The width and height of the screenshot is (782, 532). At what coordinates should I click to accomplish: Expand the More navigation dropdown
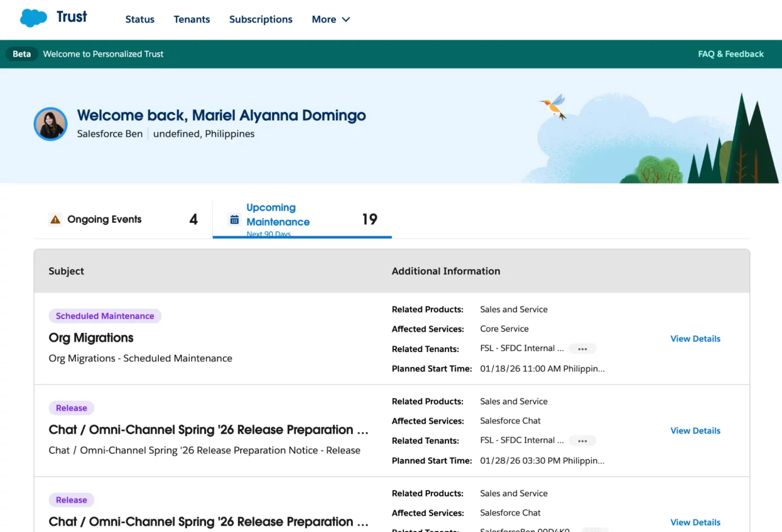(330, 19)
